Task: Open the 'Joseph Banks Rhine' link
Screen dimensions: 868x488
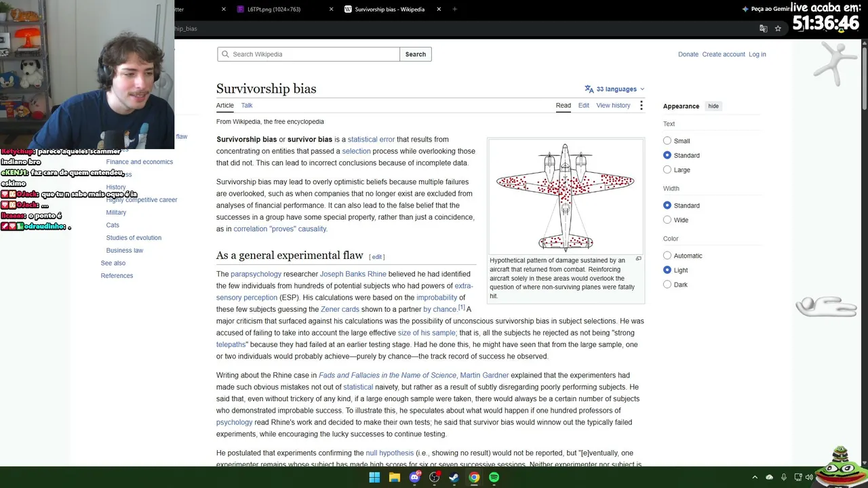Action: tap(353, 274)
